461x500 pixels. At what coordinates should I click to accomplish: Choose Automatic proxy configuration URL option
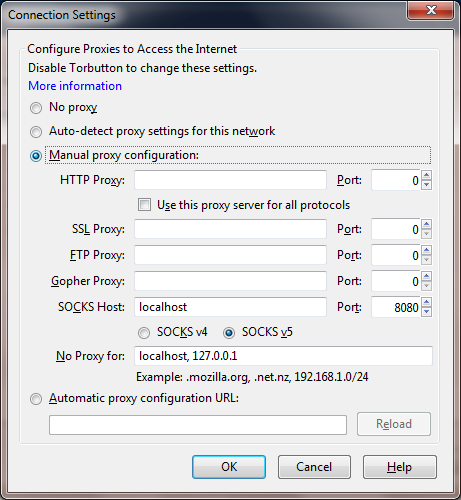pos(36,399)
